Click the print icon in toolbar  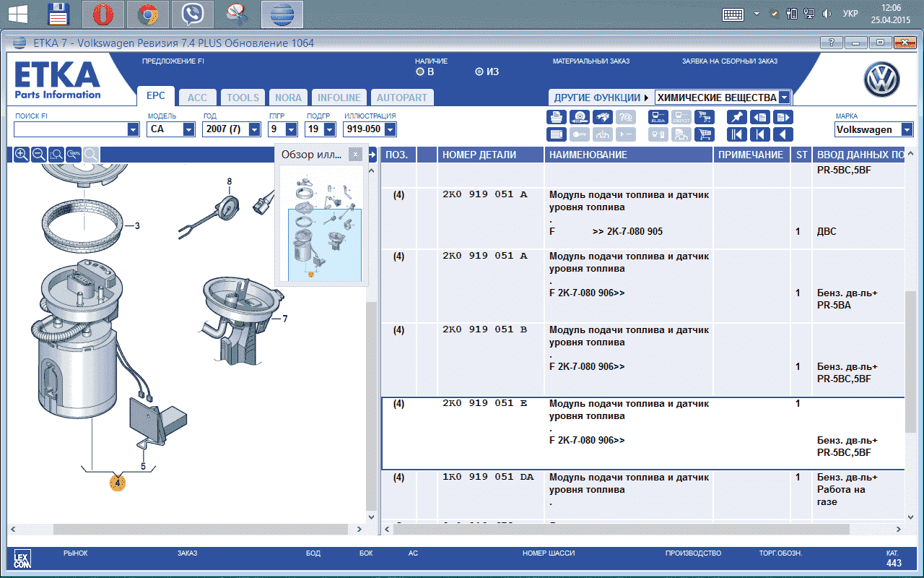tap(557, 117)
